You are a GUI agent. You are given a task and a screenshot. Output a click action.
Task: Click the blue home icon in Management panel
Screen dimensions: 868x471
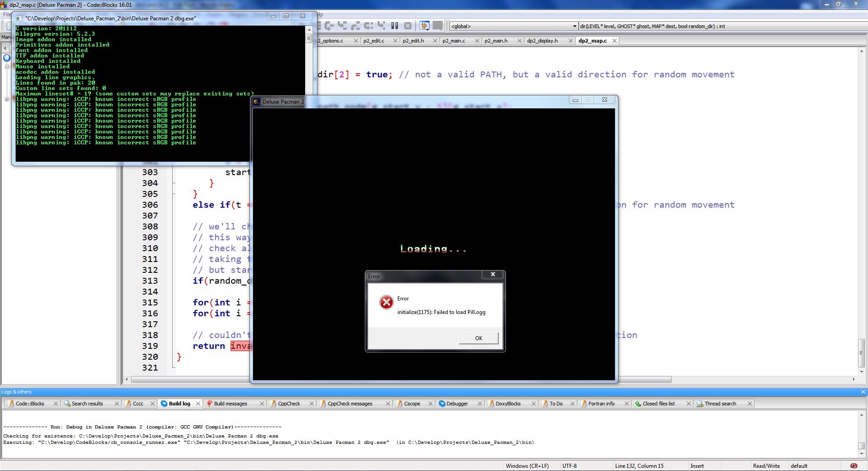(x=7, y=58)
